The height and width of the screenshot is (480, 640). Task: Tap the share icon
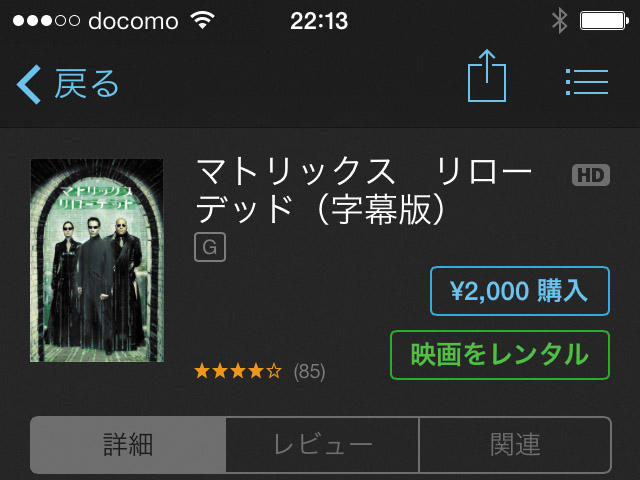[x=487, y=76]
